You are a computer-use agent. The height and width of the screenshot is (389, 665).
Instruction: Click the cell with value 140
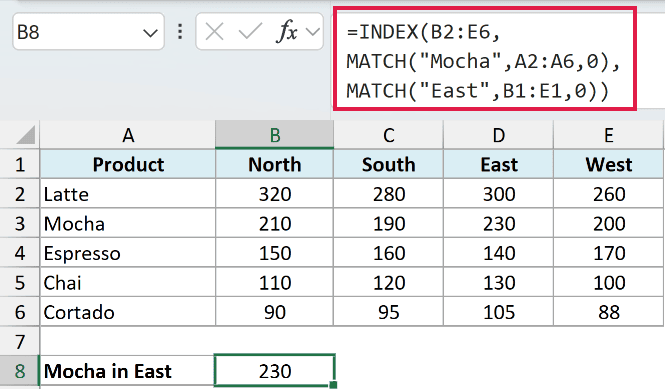[498, 253]
